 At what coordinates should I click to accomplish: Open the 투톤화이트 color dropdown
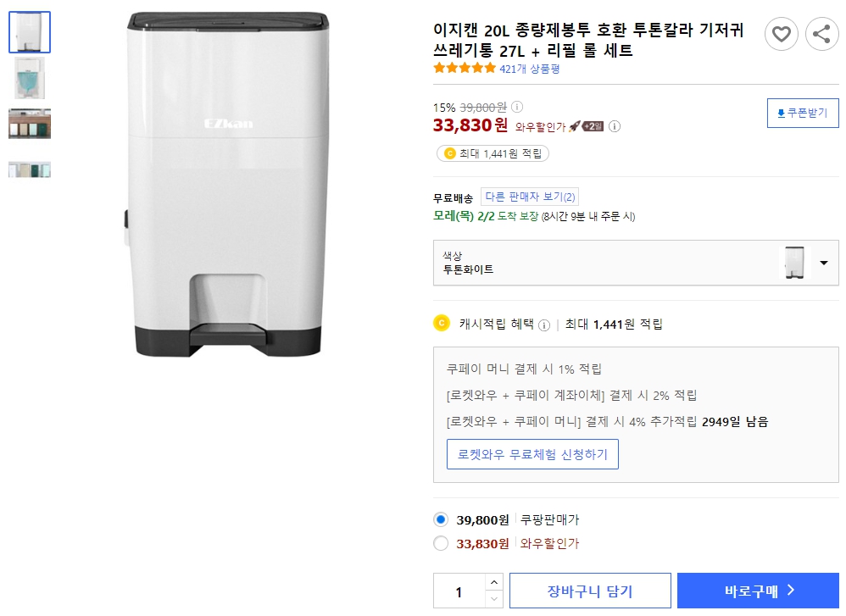(x=821, y=263)
